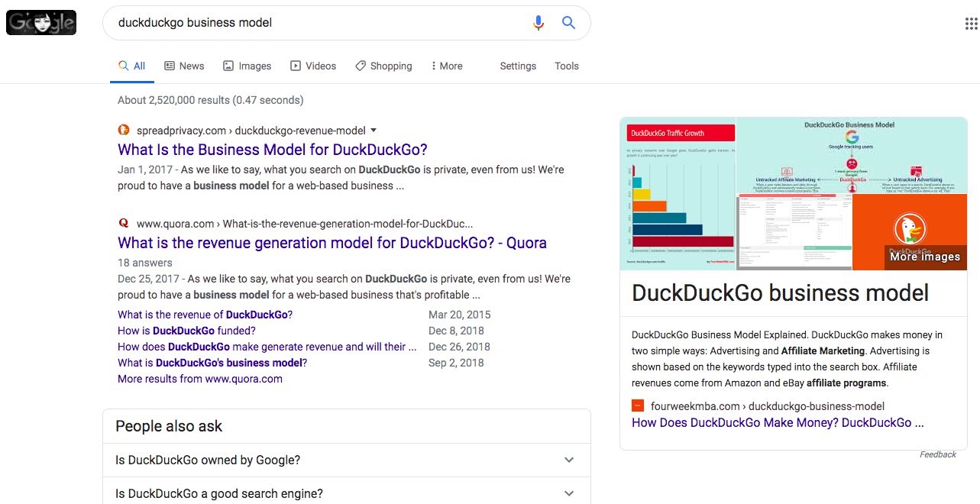This screenshot has height=504, width=980.
Task: Click the magnifying glass search button
Action: point(568,23)
